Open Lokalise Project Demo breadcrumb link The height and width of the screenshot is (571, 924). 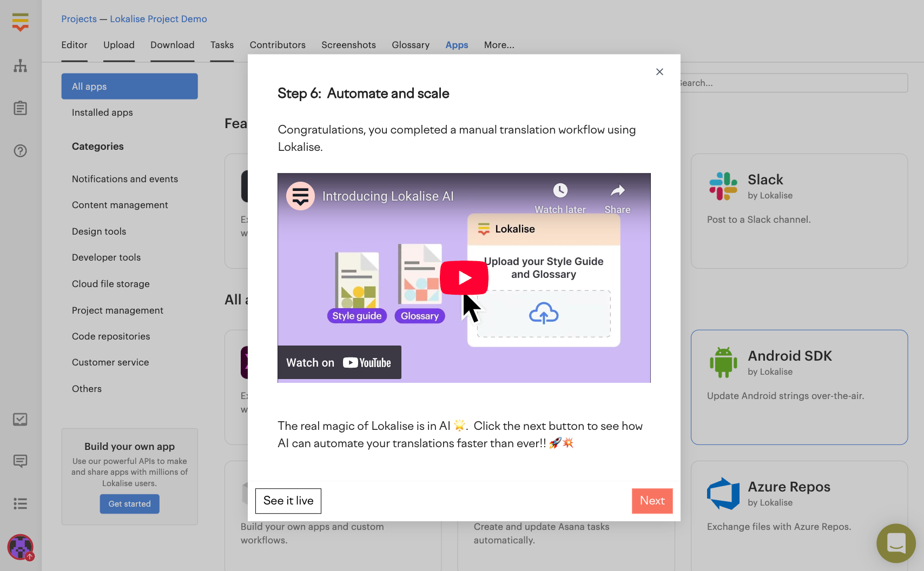point(159,19)
